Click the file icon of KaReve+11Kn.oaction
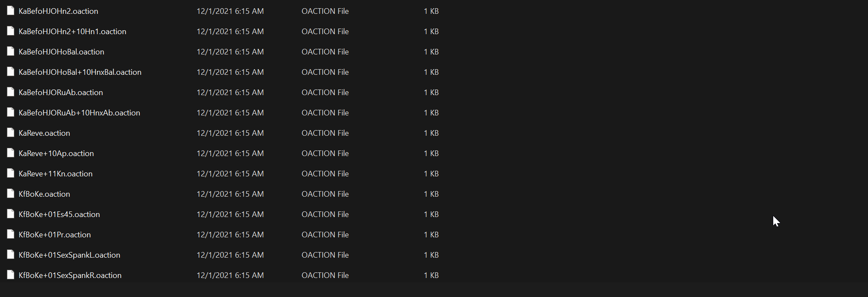The height and width of the screenshot is (297, 868). 10,173
